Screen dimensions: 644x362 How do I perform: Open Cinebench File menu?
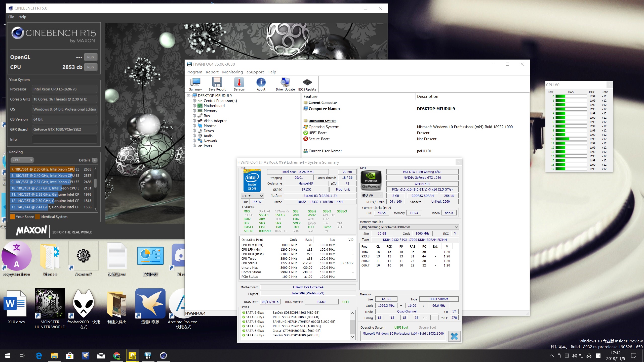tap(11, 17)
